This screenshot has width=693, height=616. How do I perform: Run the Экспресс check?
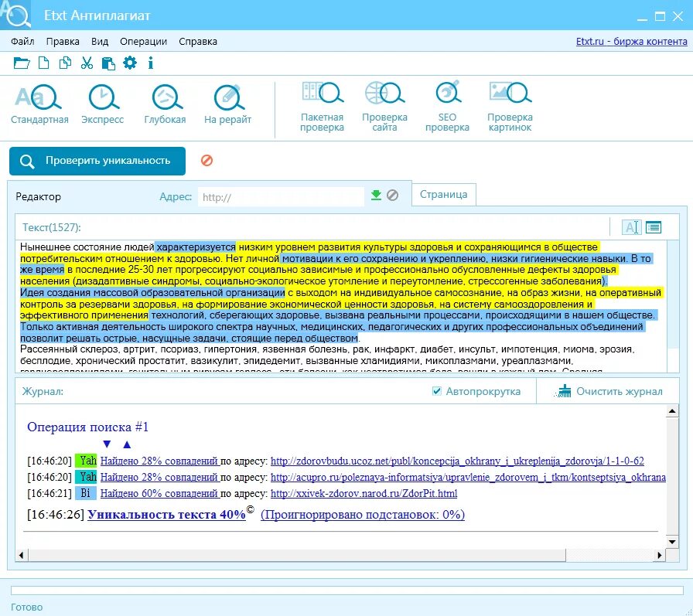click(x=103, y=104)
